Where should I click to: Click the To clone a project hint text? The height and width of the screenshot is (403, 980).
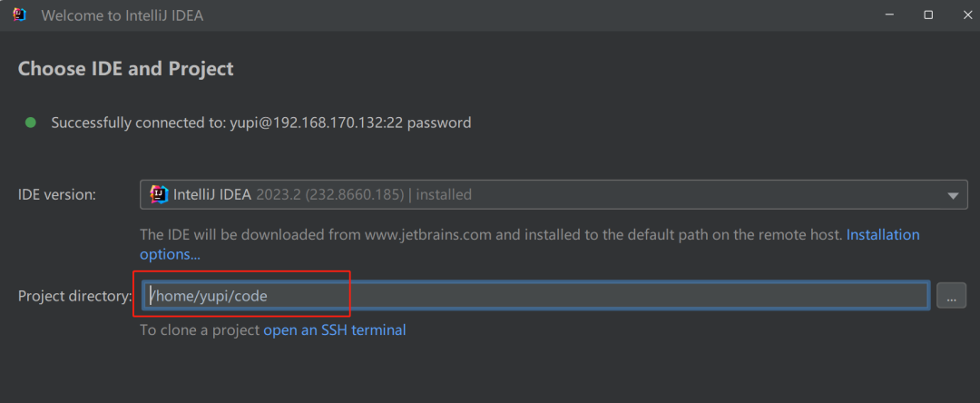click(200, 330)
